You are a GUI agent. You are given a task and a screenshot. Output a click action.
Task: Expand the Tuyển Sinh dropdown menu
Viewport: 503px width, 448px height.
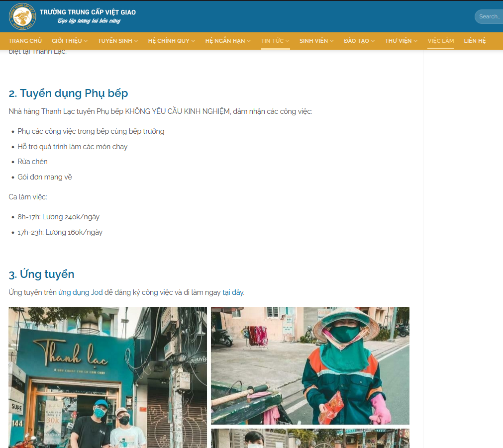pos(117,41)
